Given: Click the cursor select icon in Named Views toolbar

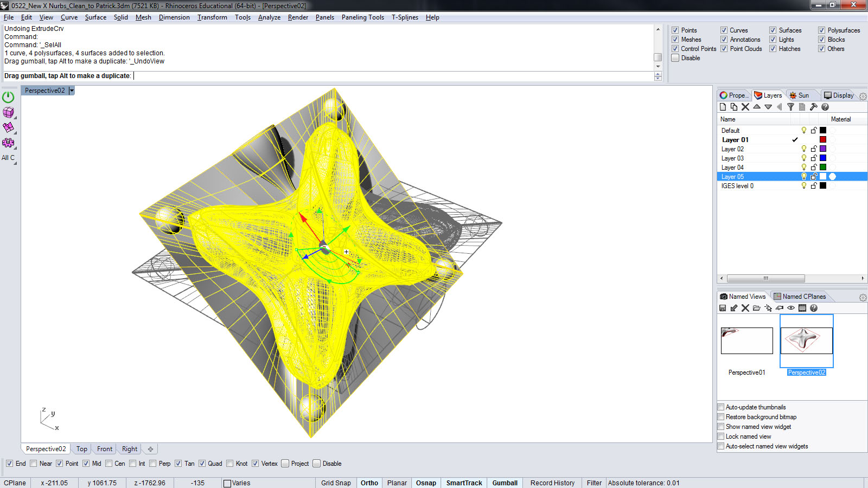Looking at the screenshot, I should pyautogui.click(x=768, y=308).
